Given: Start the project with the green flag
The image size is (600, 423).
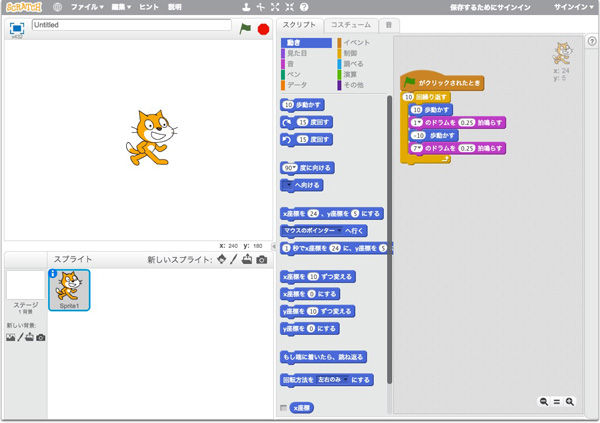Looking at the screenshot, I should click(245, 29).
